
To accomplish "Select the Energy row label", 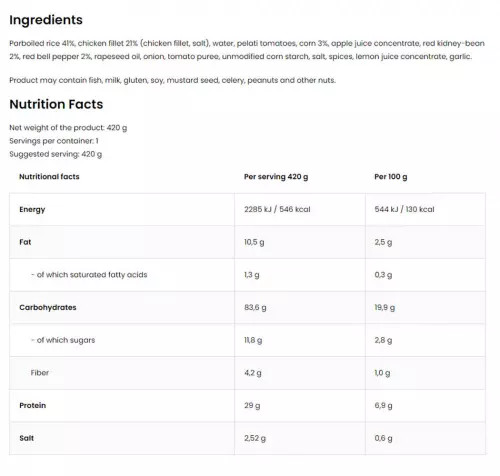I will click(x=32, y=210).
